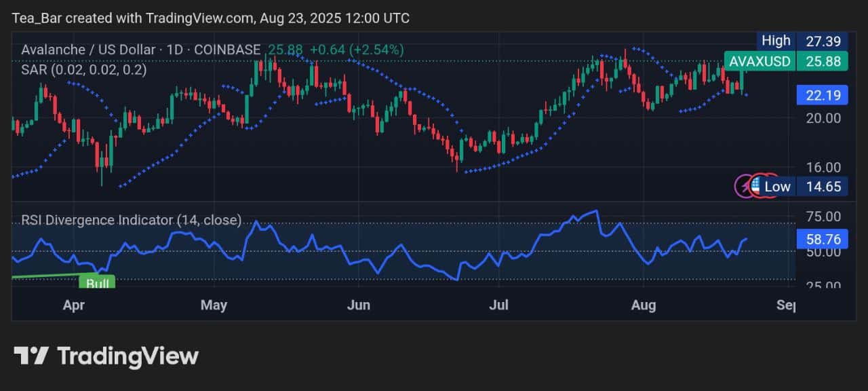Click the green Bull divergence label
The width and height of the screenshot is (868, 391).
[x=98, y=281]
